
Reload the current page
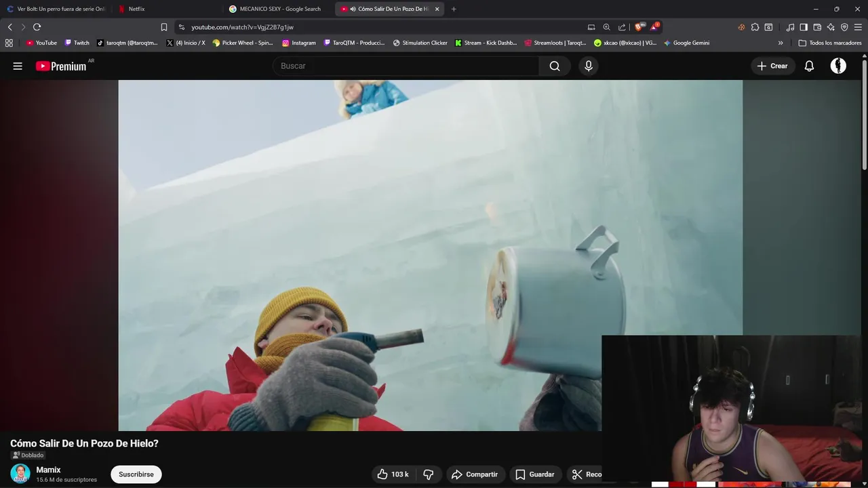(x=37, y=27)
